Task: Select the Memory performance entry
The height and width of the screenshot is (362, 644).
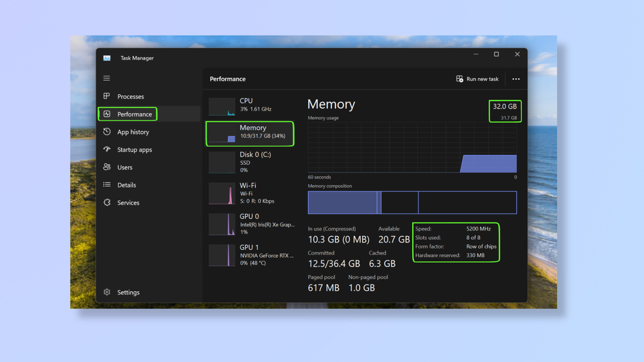Action: point(250,134)
